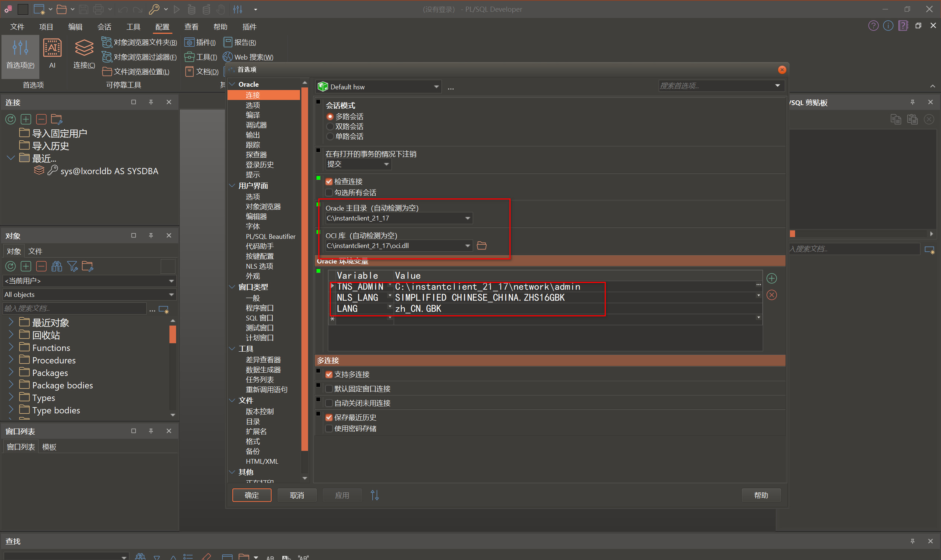This screenshot has height=560, width=941.
Task: Click the binoculars find icon in the 对象 panel
Action: [57, 267]
